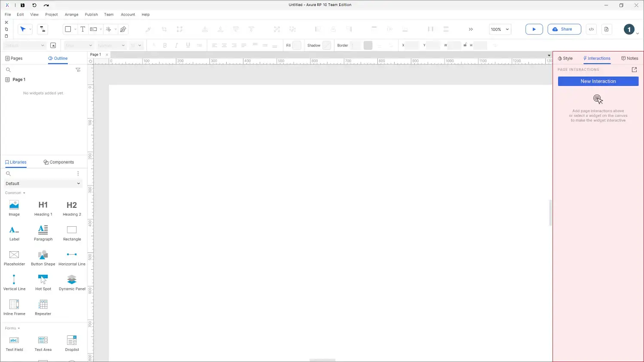Toggle bold text formatting

(165, 46)
